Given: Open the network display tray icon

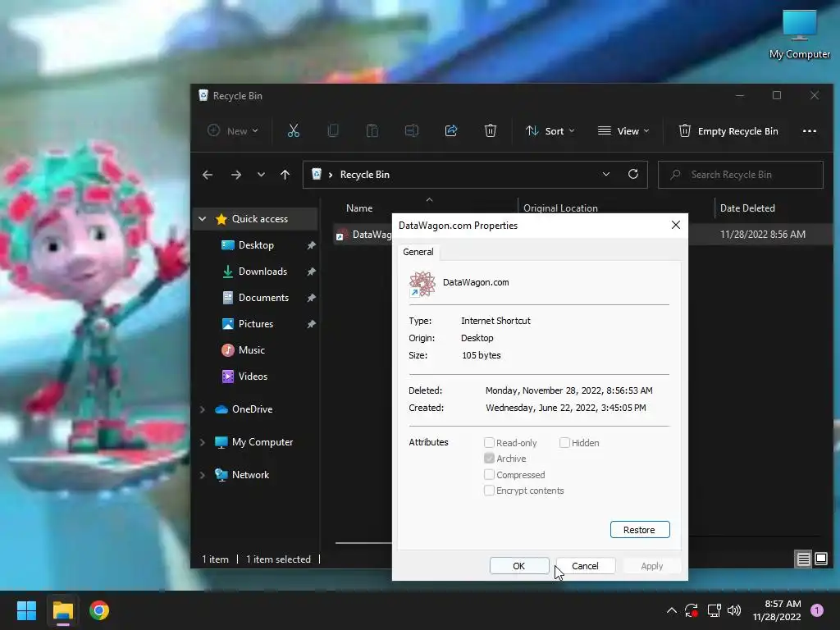Looking at the screenshot, I should tap(714, 610).
